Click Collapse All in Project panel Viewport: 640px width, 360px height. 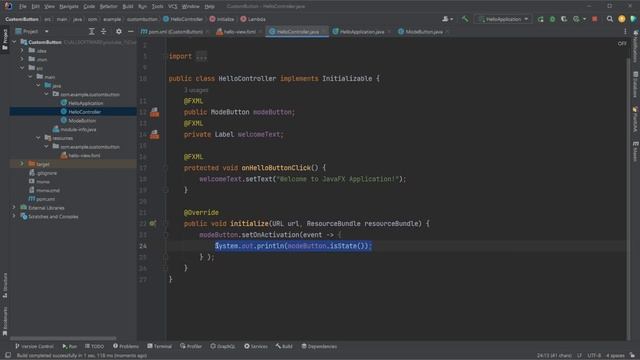point(104,31)
